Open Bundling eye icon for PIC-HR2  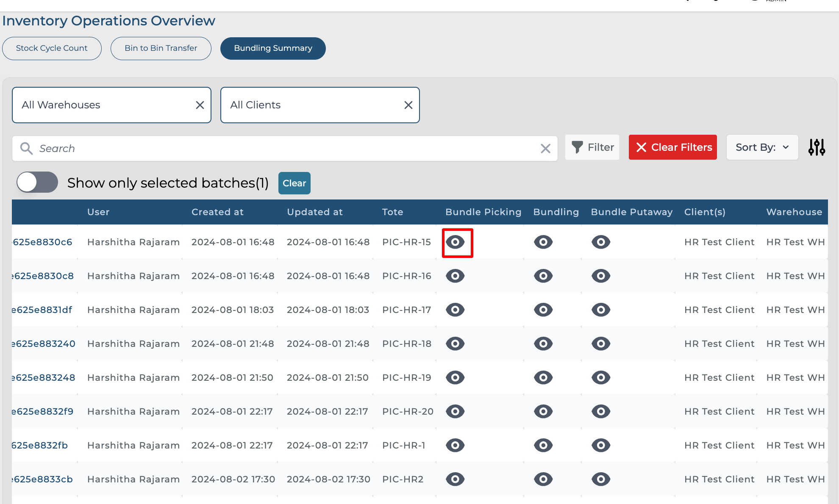tap(543, 479)
